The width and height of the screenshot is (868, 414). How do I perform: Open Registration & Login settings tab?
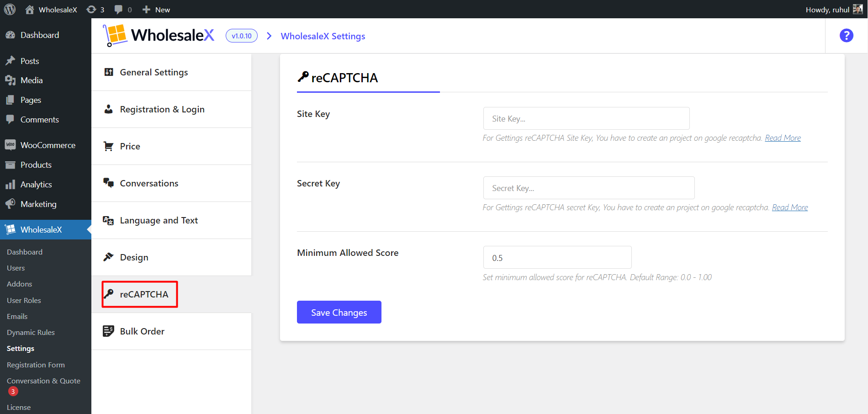point(171,109)
